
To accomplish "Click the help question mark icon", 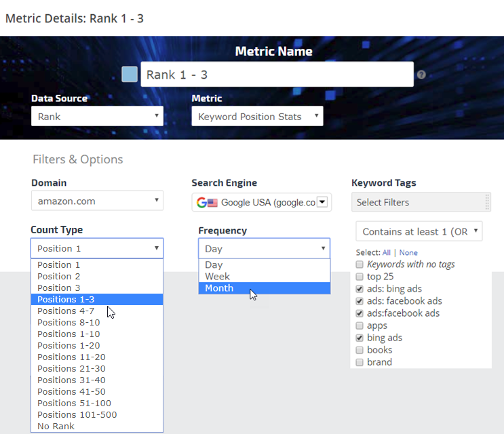I will pyautogui.click(x=421, y=75).
